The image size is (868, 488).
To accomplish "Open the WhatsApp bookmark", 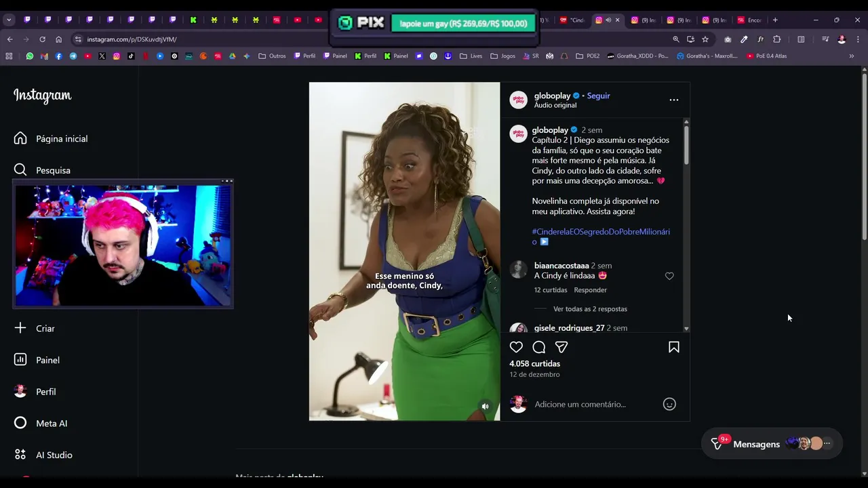I will [30, 56].
